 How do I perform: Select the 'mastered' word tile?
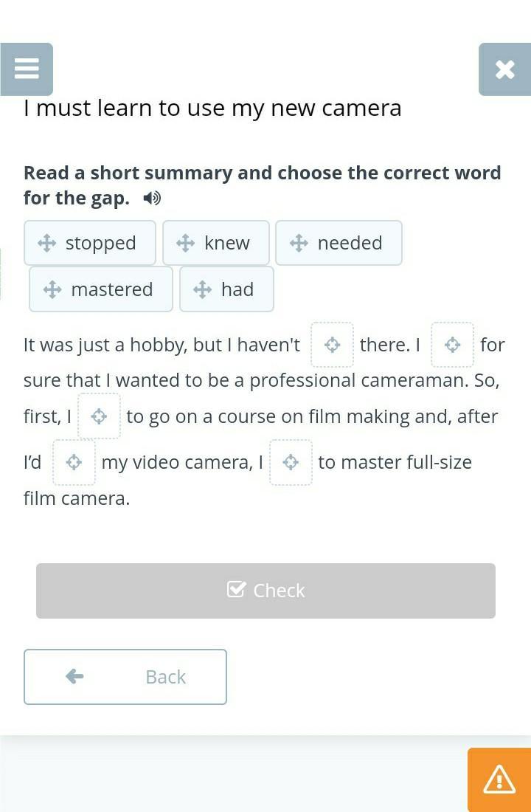pyautogui.click(x=101, y=289)
